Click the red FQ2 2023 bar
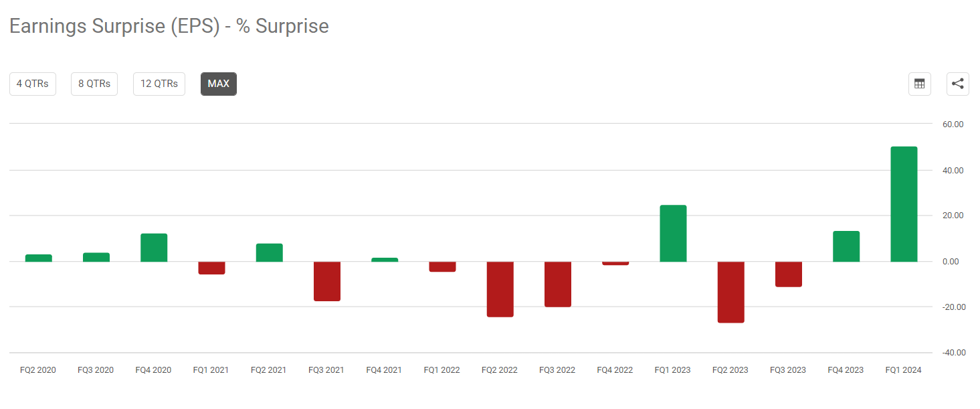The height and width of the screenshot is (409, 980). (x=730, y=291)
